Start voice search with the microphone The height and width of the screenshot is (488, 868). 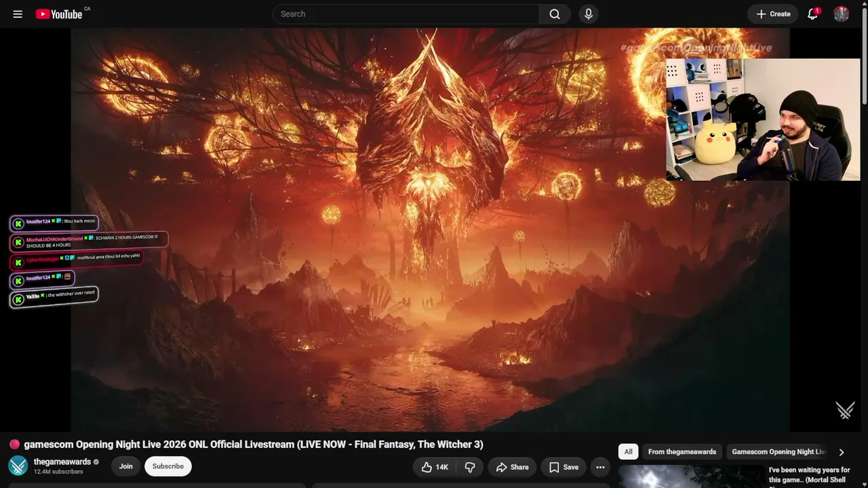point(589,14)
